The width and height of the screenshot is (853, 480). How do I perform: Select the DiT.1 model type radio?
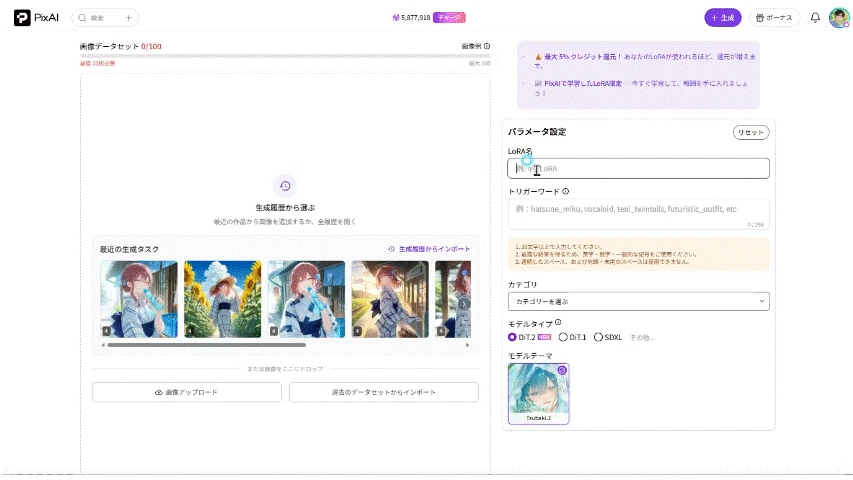click(563, 337)
